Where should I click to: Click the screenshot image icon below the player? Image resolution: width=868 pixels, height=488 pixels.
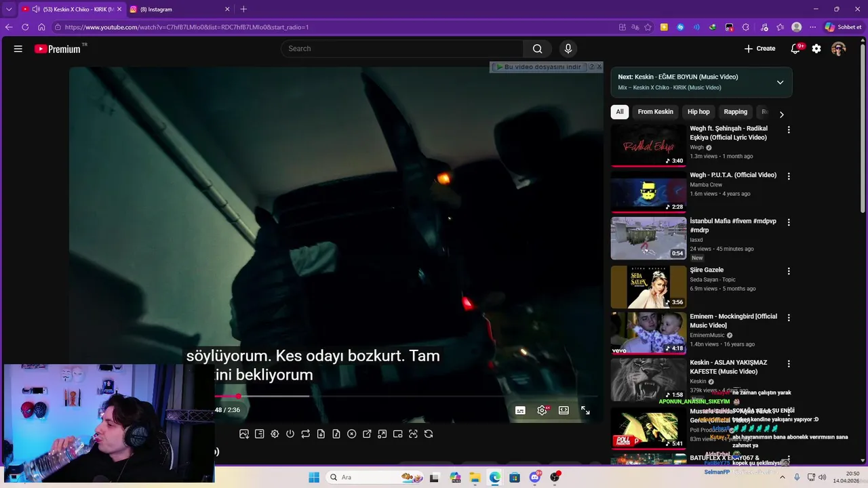(244, 434)
